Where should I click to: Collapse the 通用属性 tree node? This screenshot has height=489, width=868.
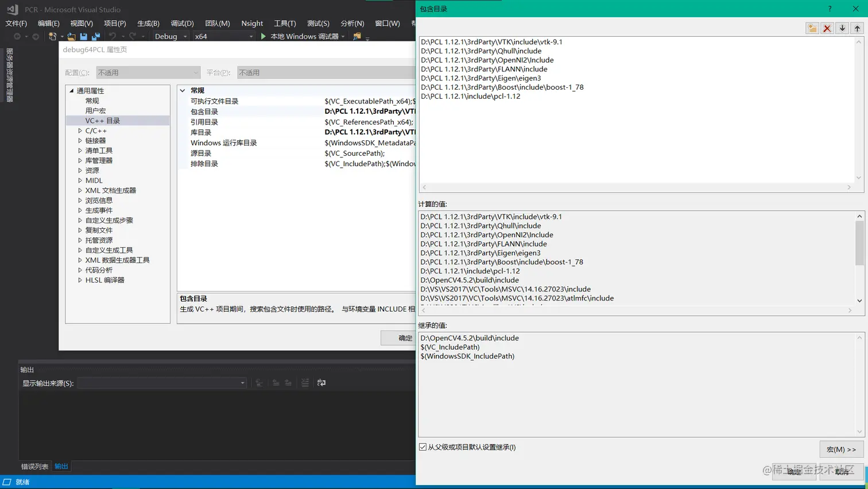[72, 91]
